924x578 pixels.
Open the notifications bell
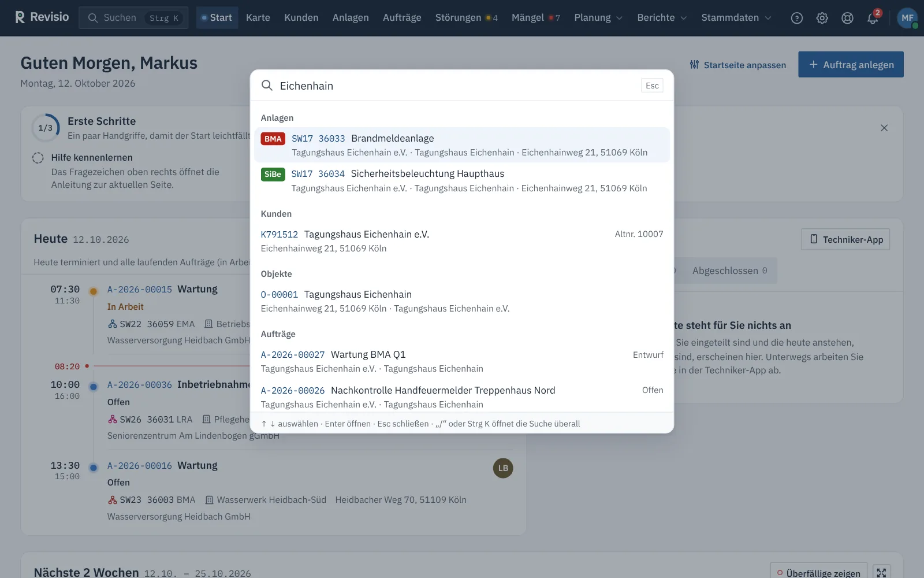873,18
